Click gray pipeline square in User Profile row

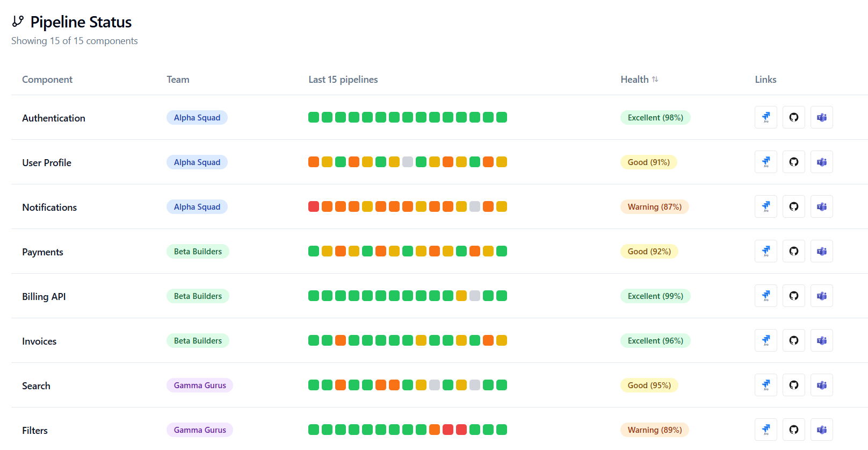408,162
